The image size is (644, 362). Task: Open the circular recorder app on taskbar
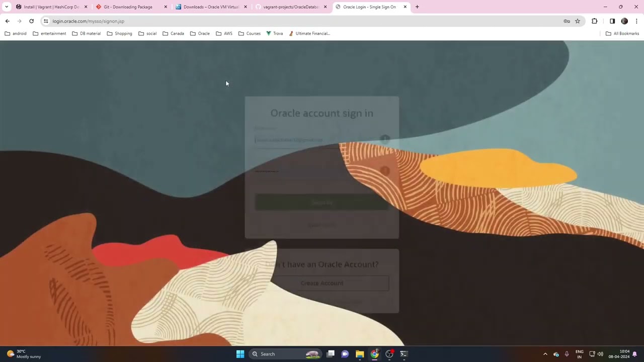coord(389,354)
